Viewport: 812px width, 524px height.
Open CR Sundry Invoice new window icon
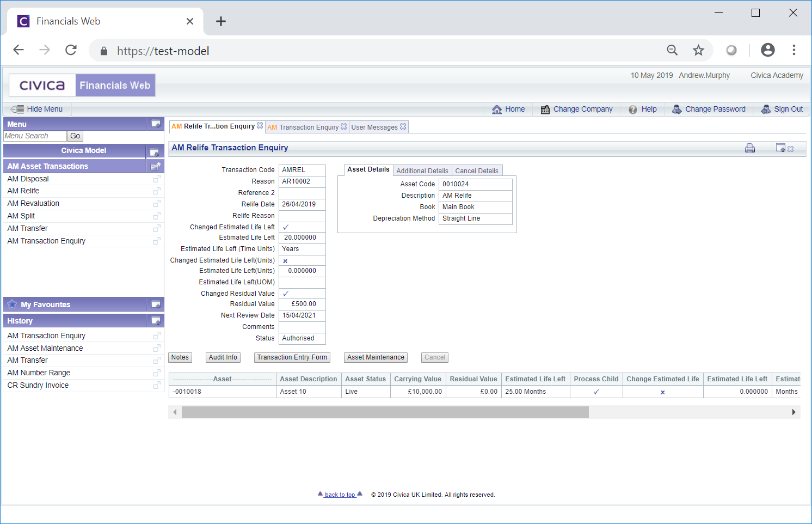click(157, 386)
